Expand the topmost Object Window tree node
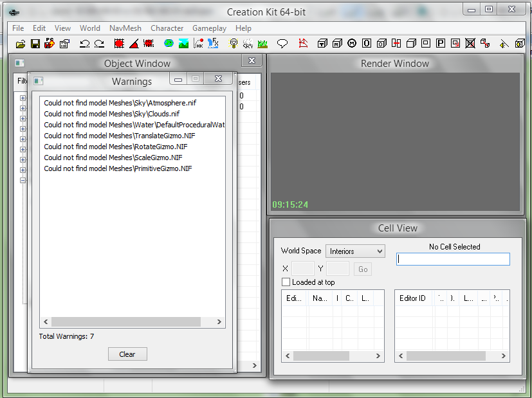Screen dimensions: 532x398 click(23, 98)
